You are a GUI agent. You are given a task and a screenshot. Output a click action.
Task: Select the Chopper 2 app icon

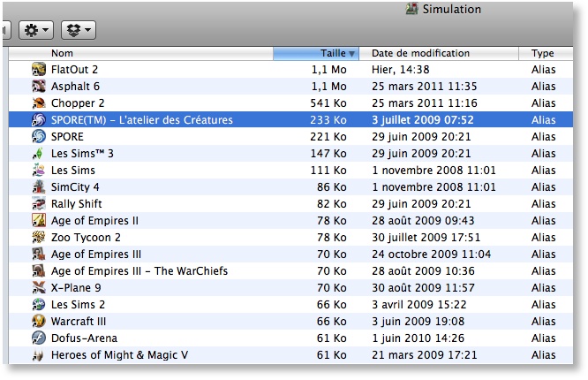click(39, 103)
